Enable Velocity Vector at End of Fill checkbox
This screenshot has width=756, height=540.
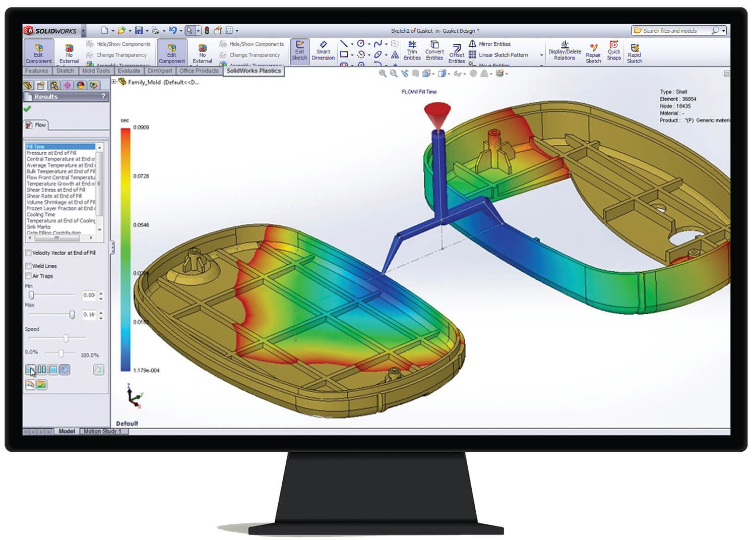[29, 253]
